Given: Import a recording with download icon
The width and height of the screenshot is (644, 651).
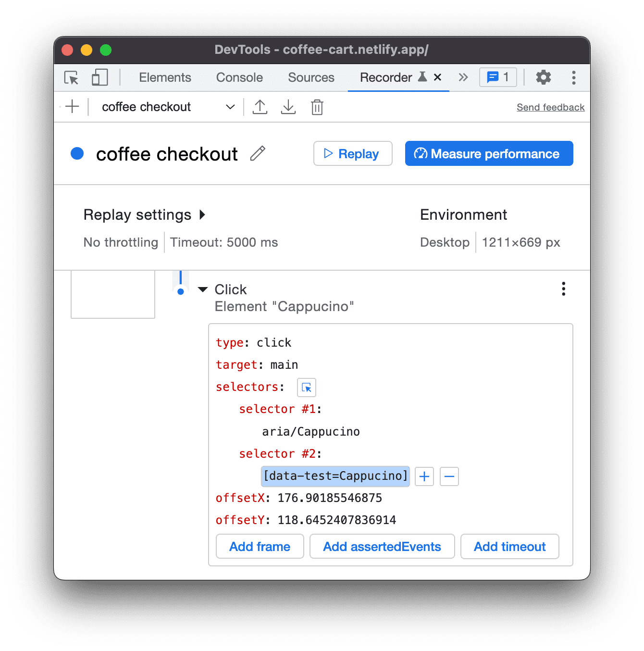Looking at the screenshot, I should tap(288, 107).
